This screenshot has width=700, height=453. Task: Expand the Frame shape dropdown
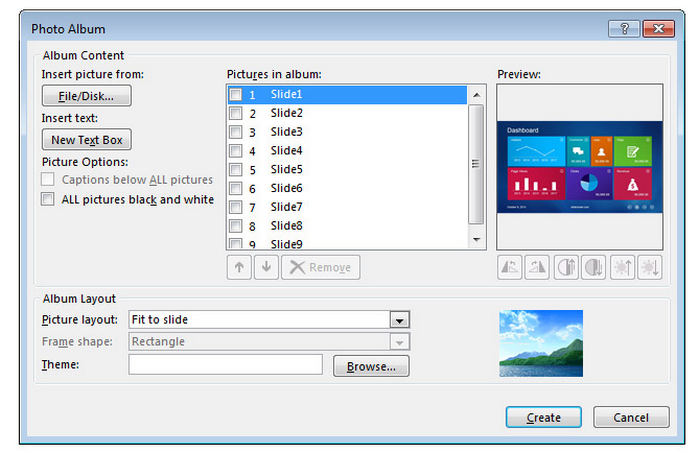[400, 342]
